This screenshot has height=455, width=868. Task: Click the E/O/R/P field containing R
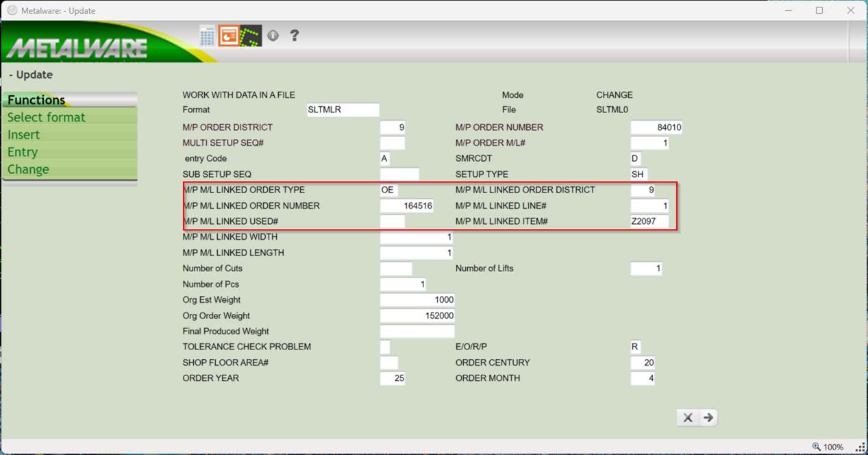point(636,347)
